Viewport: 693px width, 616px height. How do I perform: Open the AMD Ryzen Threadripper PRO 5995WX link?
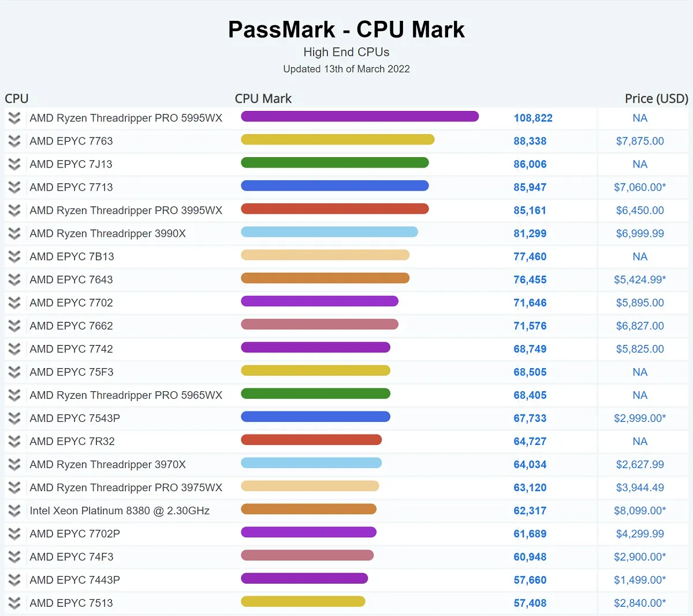coord(126,118)
